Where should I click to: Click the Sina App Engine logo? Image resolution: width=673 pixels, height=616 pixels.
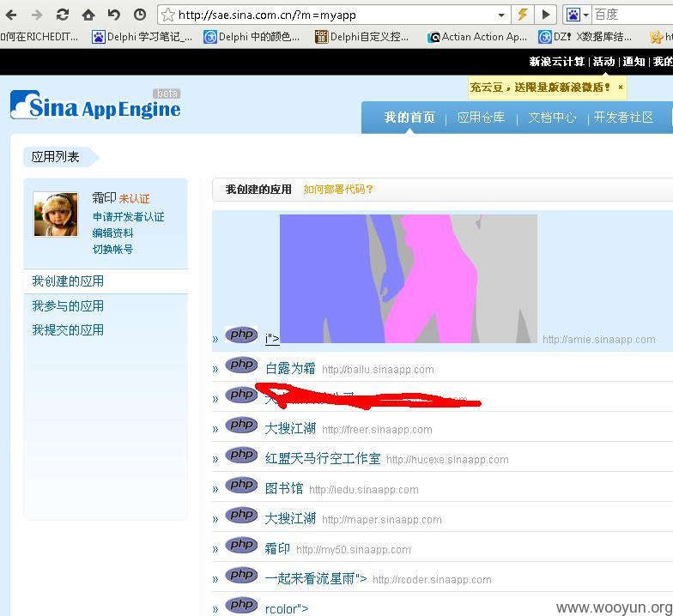coord(95,105)
